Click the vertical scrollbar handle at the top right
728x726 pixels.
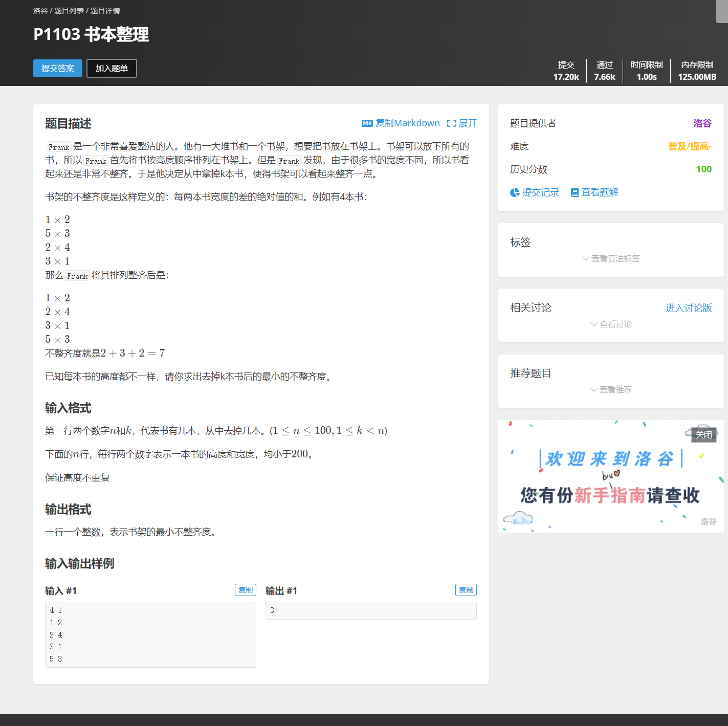[x=722, y=11]
